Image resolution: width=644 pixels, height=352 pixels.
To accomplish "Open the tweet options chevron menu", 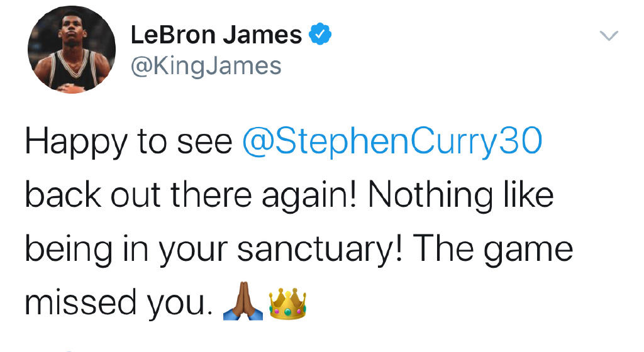I will point(608,36).
